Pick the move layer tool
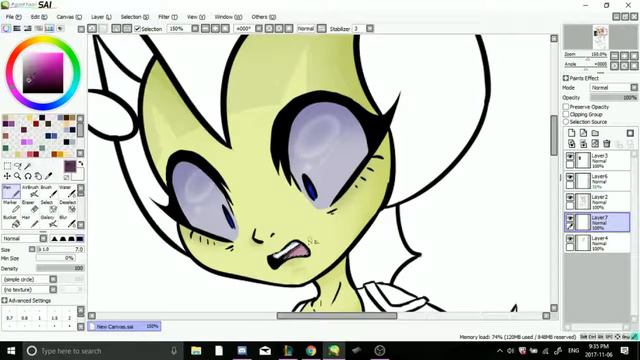 (7, 176)
